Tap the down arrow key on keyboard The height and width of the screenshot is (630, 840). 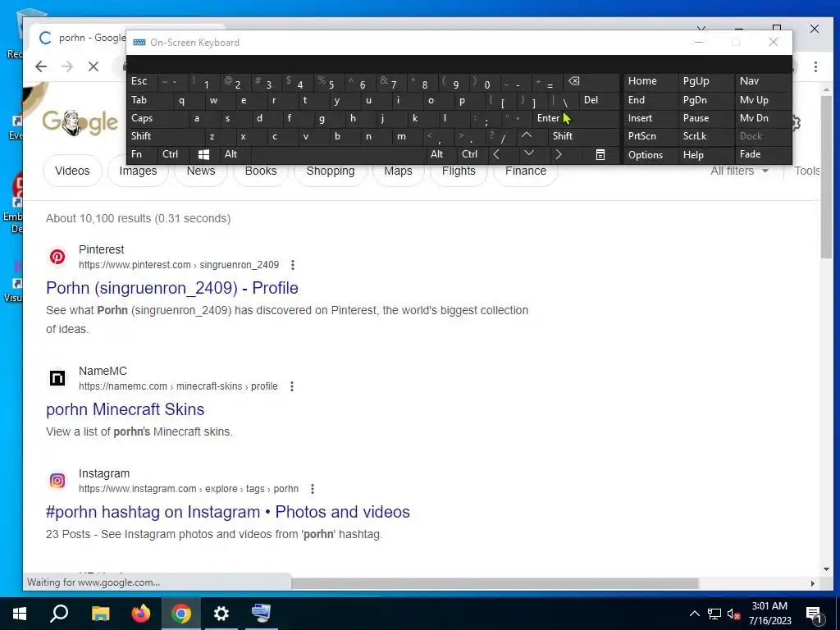[x=529, y=155]
